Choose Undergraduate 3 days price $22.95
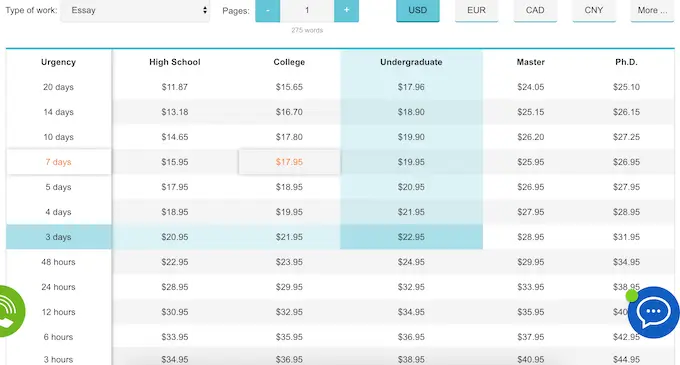 411,237
